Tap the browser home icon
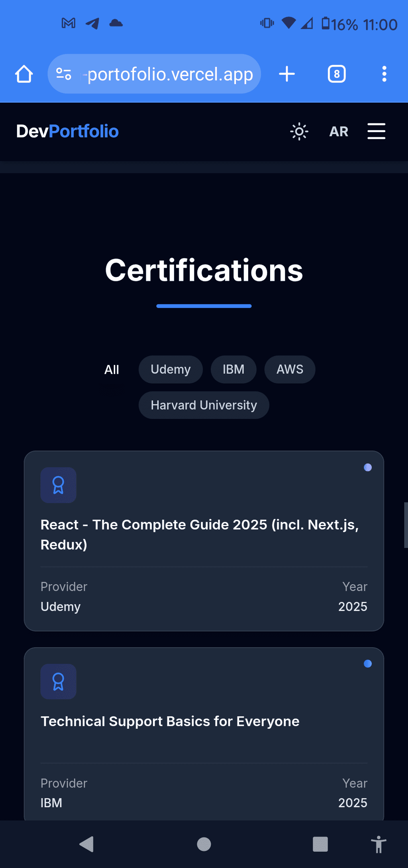 pyautogui.click(x=24, y=74)
